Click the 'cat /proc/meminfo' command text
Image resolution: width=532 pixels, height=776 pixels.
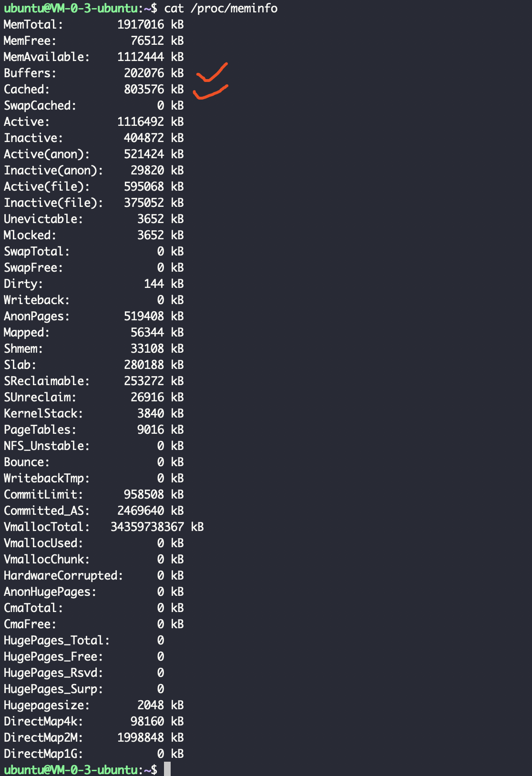[221, 9]
